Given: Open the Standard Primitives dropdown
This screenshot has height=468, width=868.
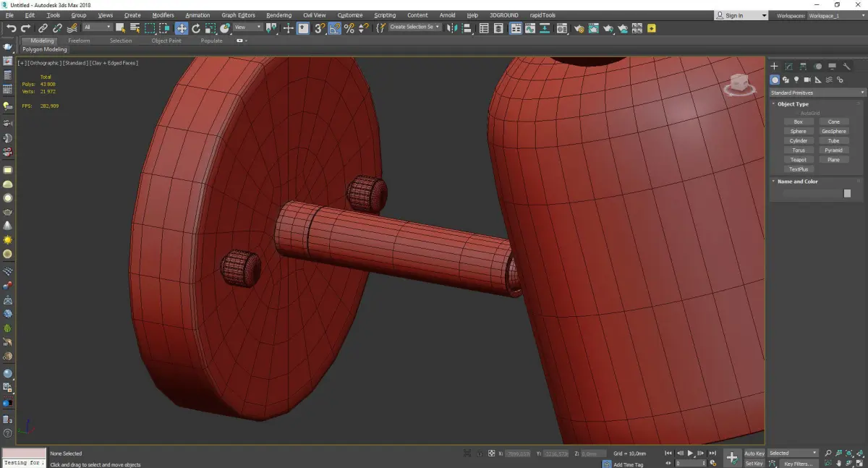Looking at the screenshot, I should pyautogui.click(x=817, y=93).
